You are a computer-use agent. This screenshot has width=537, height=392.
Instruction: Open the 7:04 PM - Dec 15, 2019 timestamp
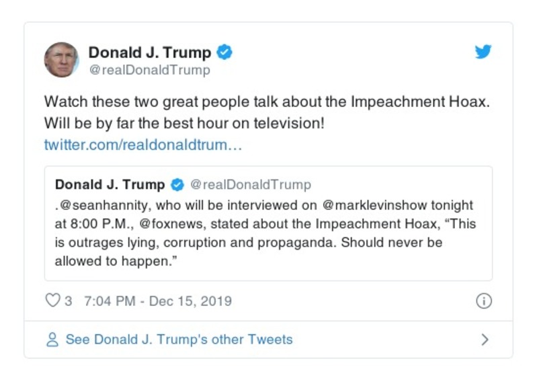point(158,301)
